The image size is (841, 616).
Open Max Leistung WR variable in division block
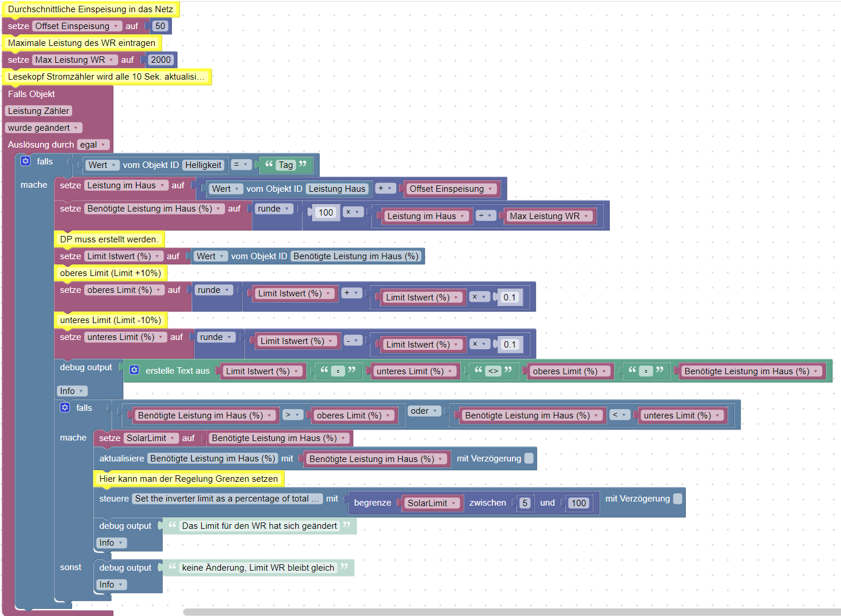click(x=549, y=216)
